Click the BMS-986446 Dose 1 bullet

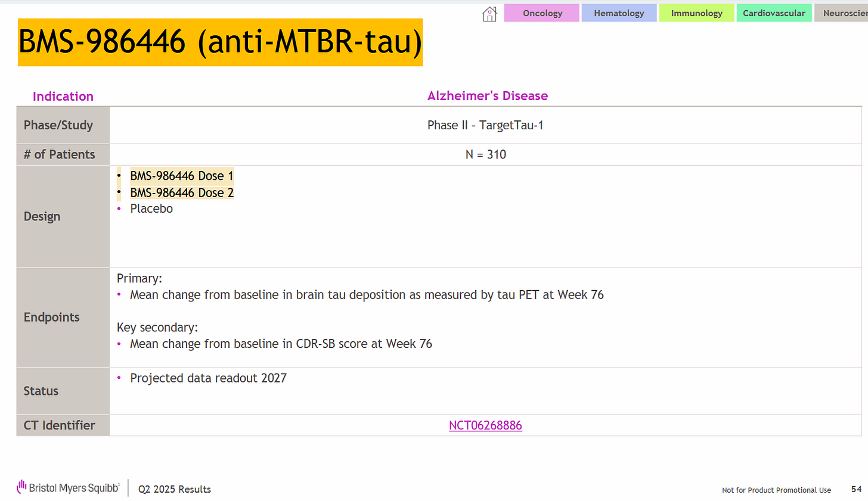click(181, 176)
